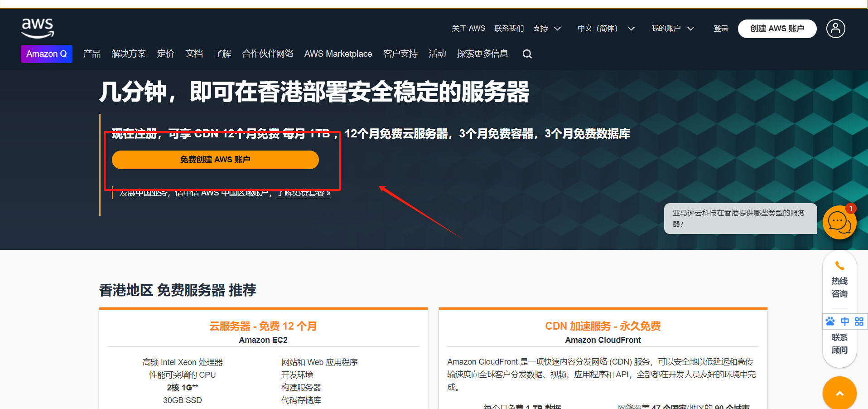Click the 12个月免费云服务器 promo text
868x409 pixels.
coord(396,134)
